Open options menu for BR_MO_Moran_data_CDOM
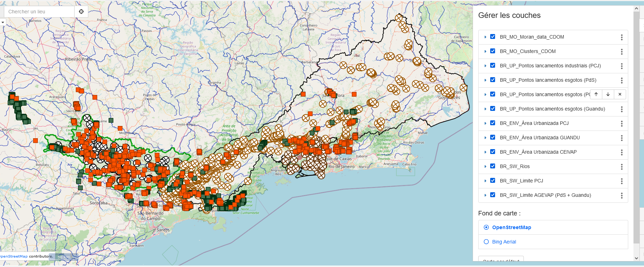Viewport: 644px width, 267px height. [622, 37]
